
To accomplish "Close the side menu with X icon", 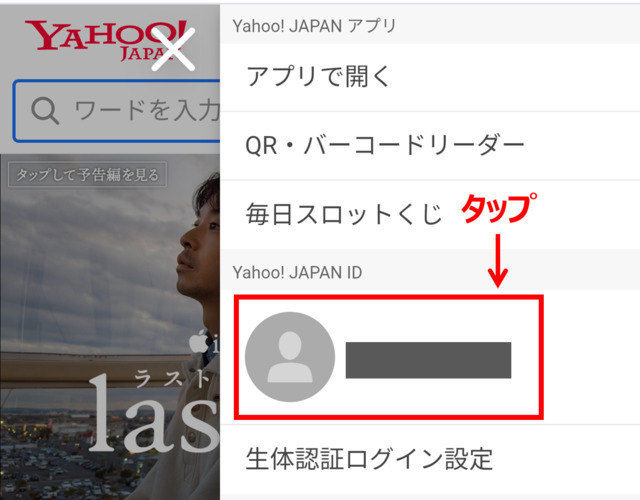I will (x=173, y=49).
